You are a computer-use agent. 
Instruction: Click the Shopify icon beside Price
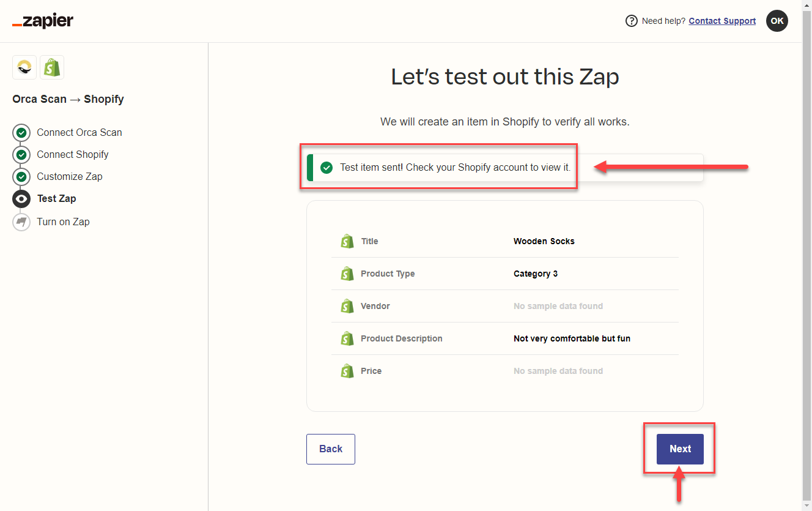347,371
